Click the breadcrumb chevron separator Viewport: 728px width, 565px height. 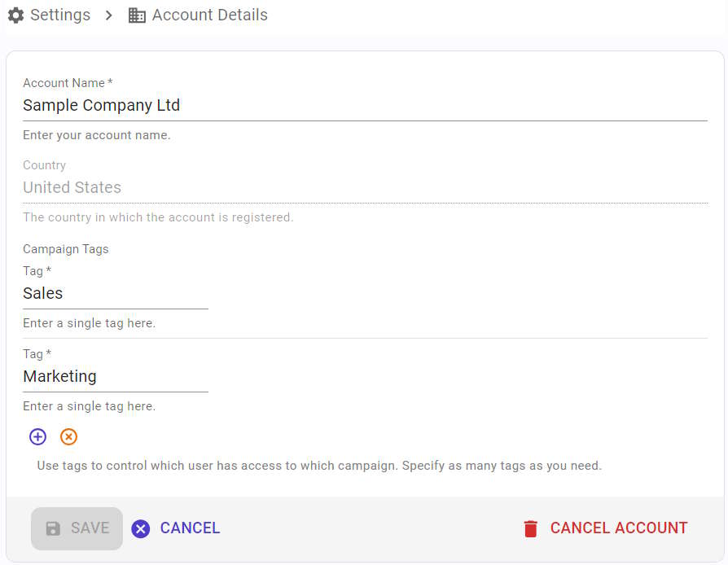click(108, 15)
